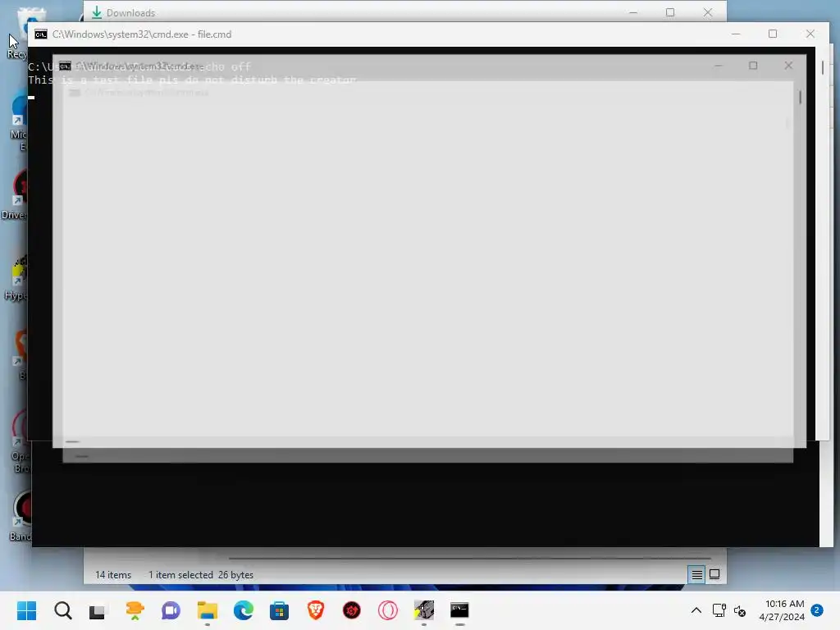Viewport: 840px width, 630px height.
Task: Click the cmd.exe - file.cmd title text
Action: [x=142, y=34]
